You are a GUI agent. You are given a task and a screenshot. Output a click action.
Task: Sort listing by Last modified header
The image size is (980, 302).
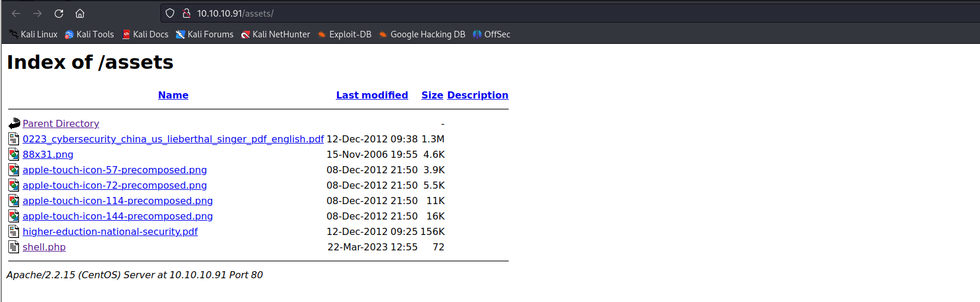point(372,95)
